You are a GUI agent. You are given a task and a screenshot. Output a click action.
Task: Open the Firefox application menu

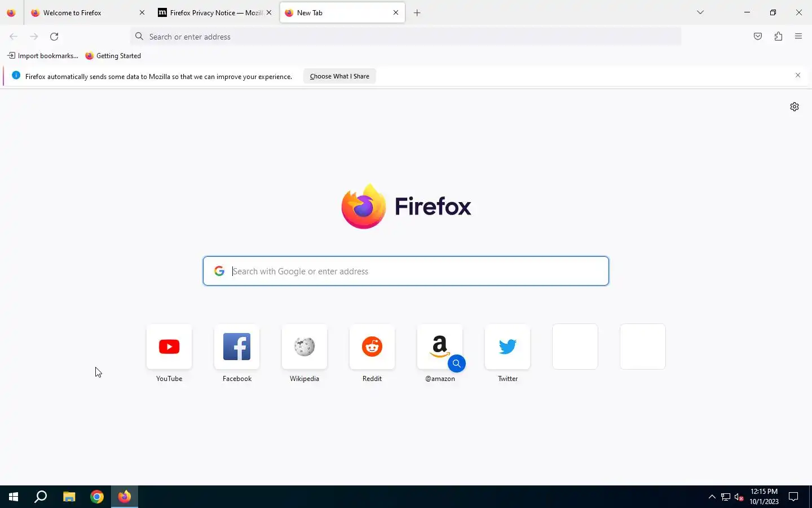[x=798, y=37]
